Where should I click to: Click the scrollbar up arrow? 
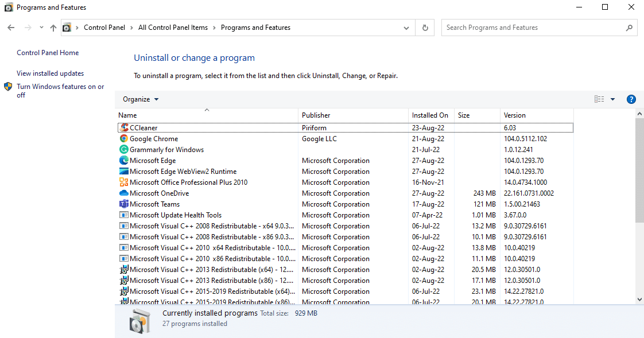point(639,114)
